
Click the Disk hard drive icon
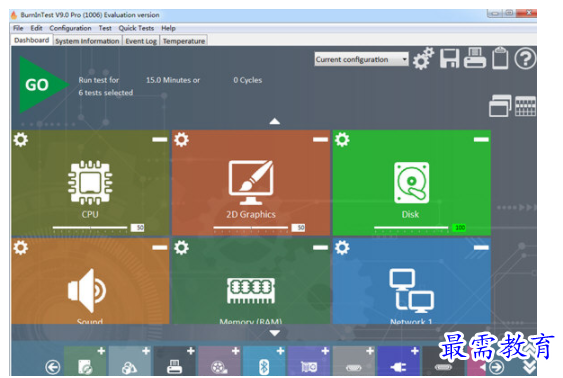click(411, 183)
